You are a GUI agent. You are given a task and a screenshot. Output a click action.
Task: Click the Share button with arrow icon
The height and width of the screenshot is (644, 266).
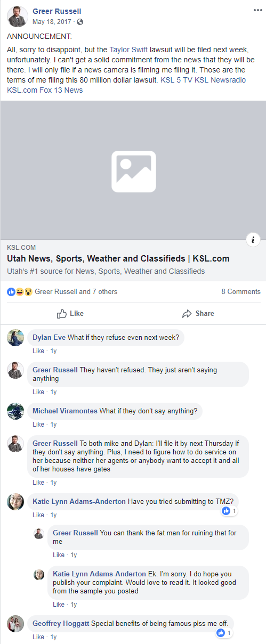click(x=198, y=313)
